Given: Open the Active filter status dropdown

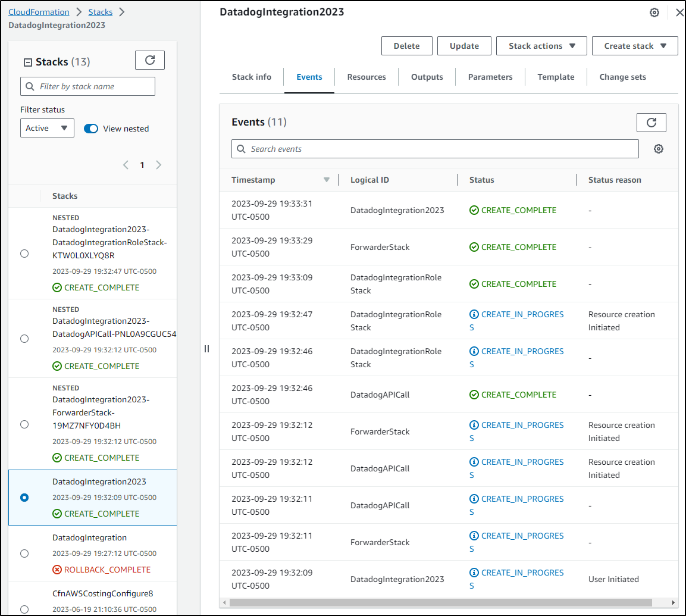Looking at the screenshot, I should 47,128.
